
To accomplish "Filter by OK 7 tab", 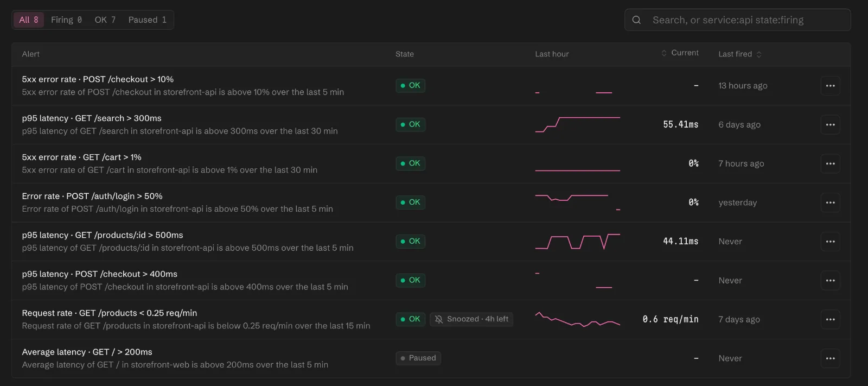I will tap(105, 20).
